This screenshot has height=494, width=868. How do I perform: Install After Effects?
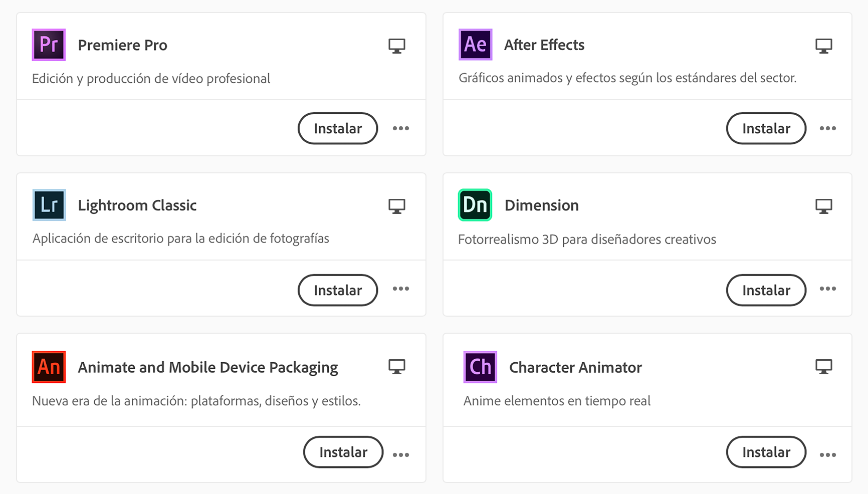766,128
